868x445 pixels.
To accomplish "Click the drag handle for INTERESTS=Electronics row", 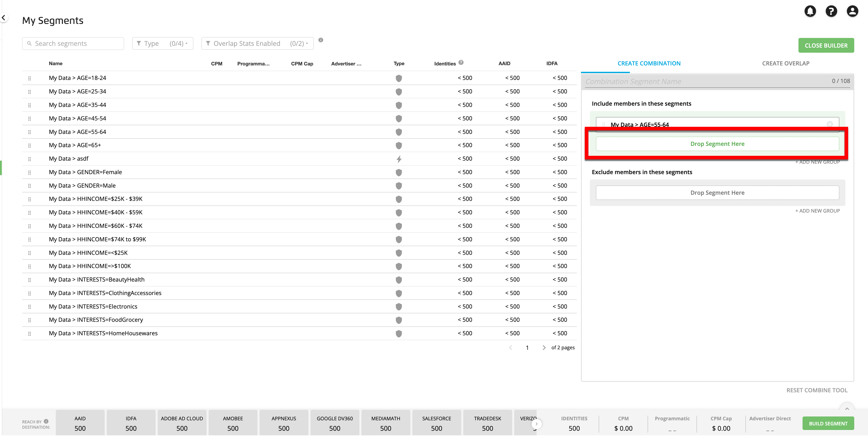I will click(x=30, y=307).
